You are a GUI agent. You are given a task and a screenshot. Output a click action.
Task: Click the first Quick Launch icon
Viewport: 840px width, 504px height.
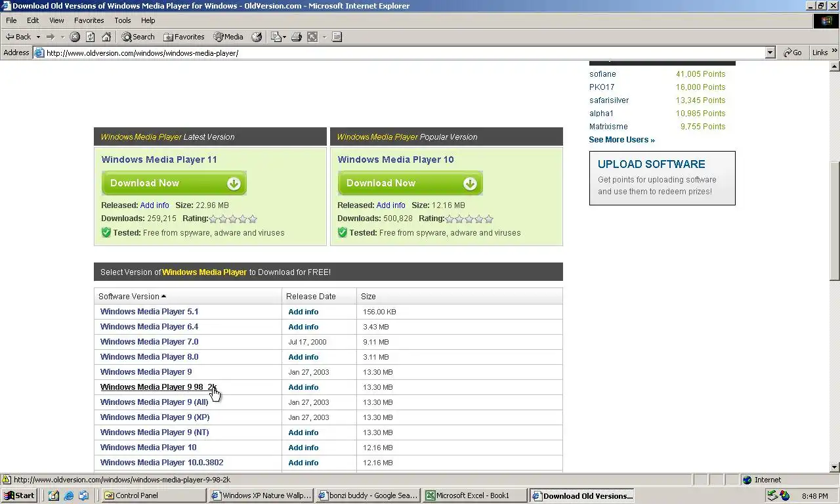tap(54, 495)
